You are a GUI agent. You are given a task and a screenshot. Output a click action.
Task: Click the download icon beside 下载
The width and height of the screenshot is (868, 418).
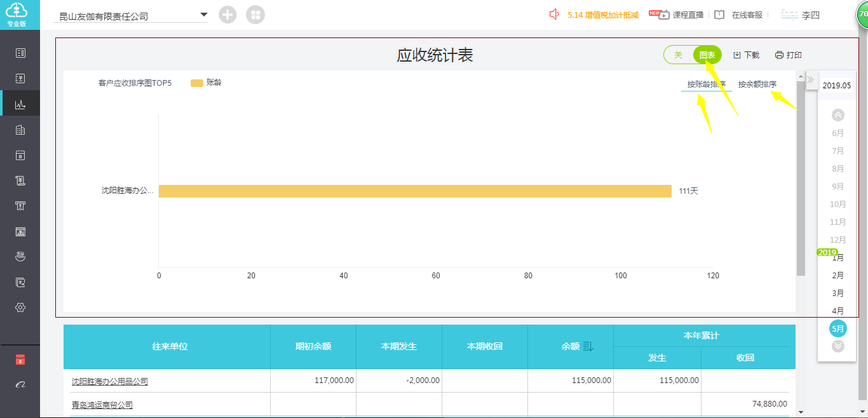pyautogui.click(x=737, y=55)
